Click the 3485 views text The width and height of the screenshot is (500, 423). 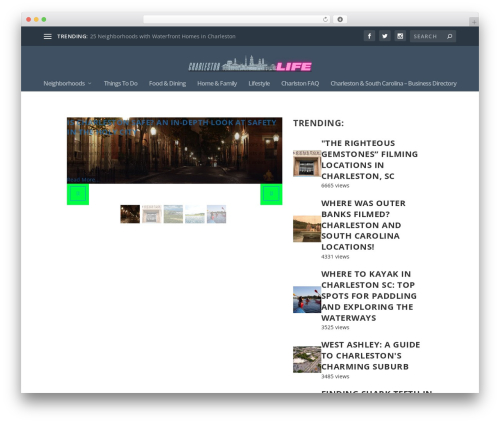point(335,376)
